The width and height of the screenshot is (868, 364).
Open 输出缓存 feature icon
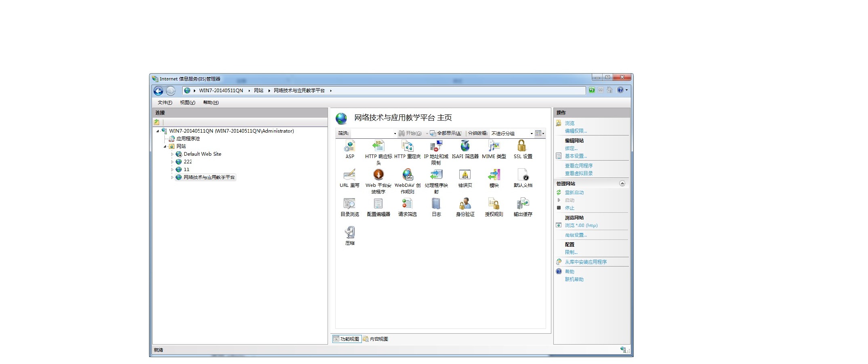pos(523,207)
